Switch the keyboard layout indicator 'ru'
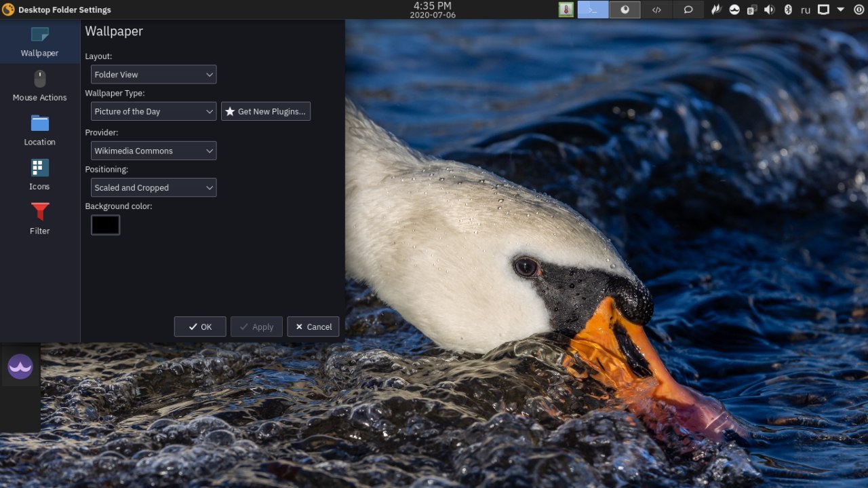 pos(806,10)
